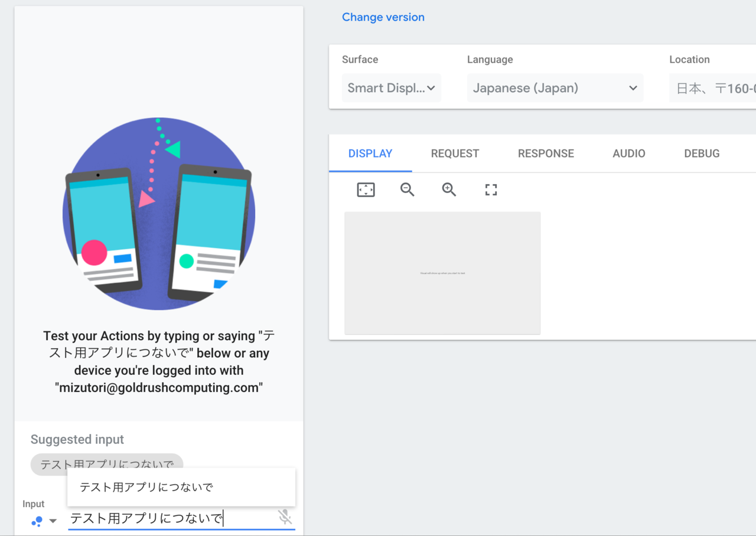This screenshot has height=536, width=756.
Task: Click the Change version link
Action: [383, 17]
